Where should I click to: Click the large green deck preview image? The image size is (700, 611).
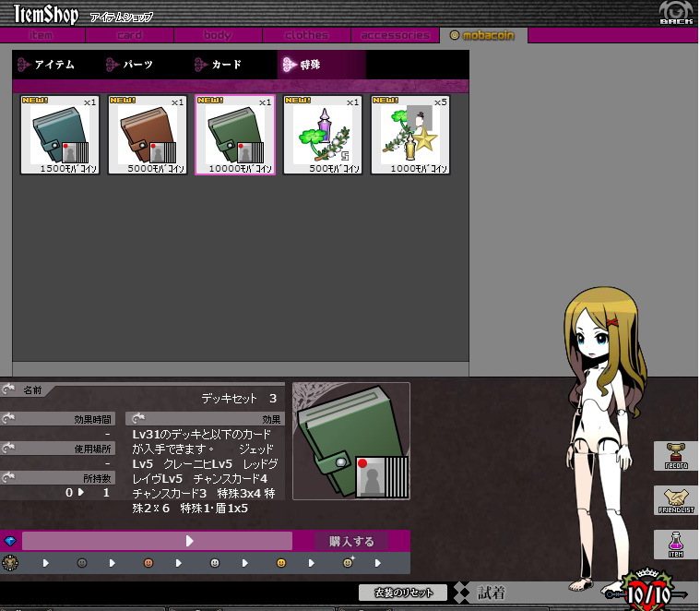tap(351, 441)
